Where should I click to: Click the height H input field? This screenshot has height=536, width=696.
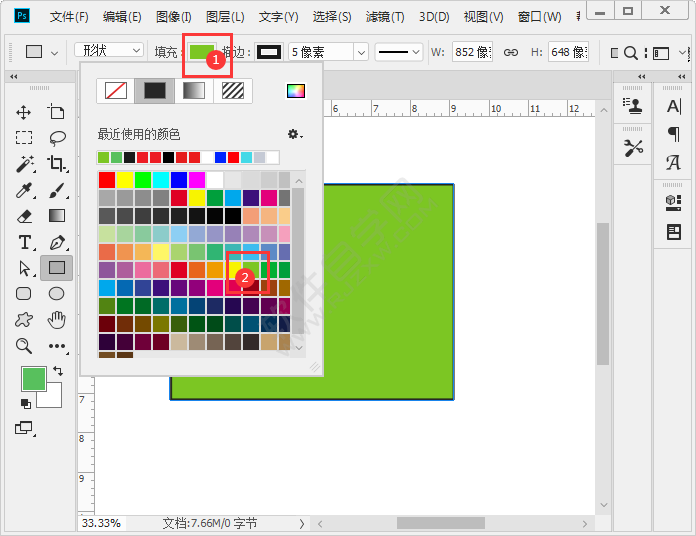click(568, 52)
